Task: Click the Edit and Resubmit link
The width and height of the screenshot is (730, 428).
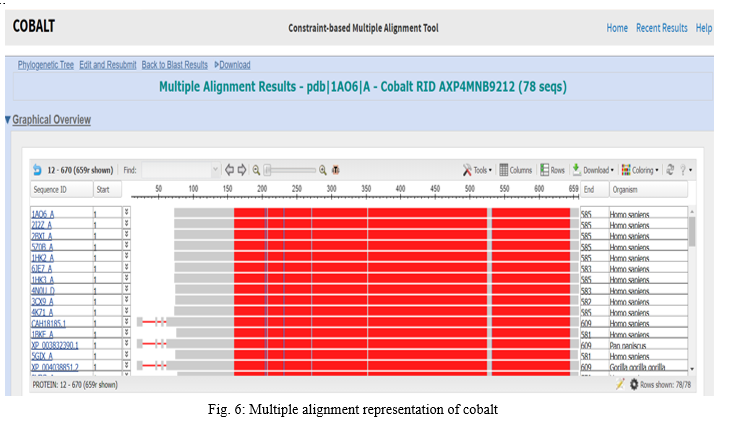Action: click(108, 65)
